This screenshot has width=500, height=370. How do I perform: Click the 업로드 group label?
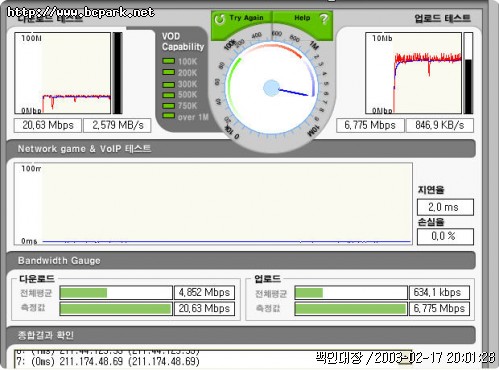pos(267,279)
